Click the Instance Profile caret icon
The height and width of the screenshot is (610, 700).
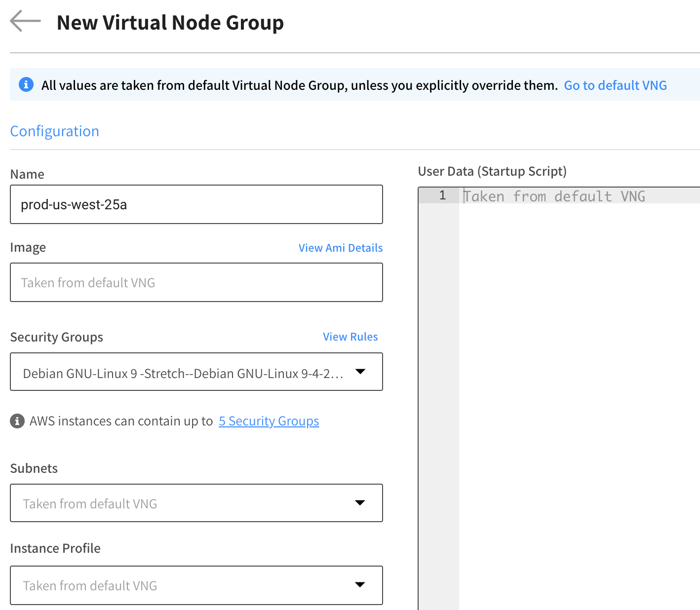click(x=360, y=585)
